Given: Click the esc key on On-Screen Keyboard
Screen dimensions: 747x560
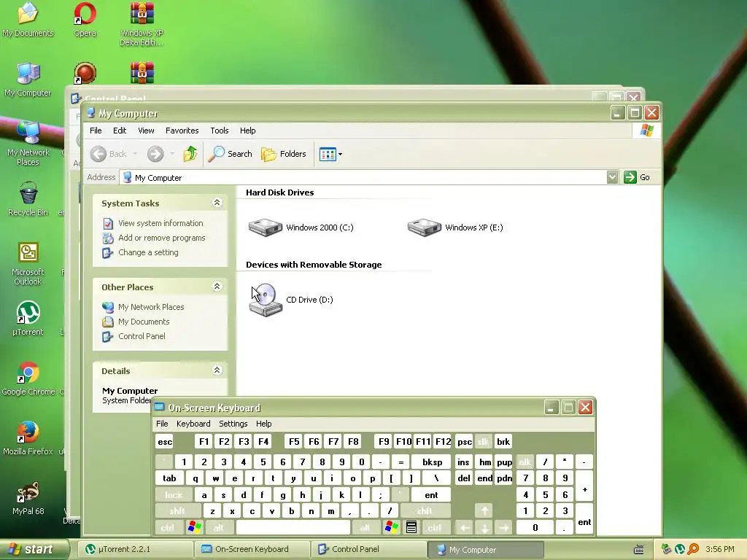Looking at the screenshot, I should [x=165, y=442].
